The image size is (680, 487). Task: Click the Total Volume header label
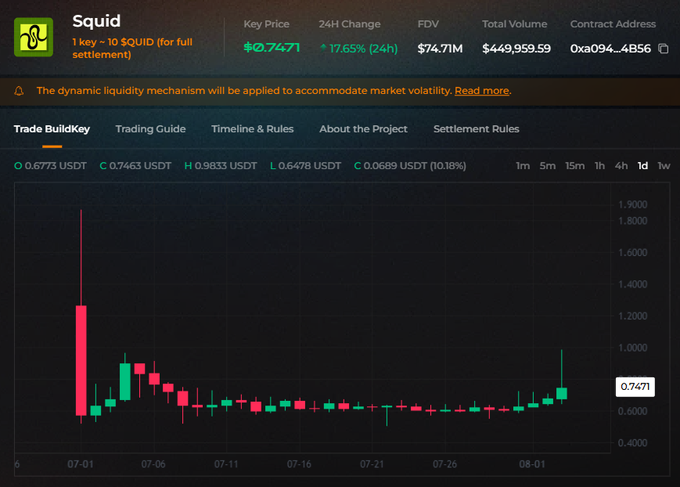point(514,24)
